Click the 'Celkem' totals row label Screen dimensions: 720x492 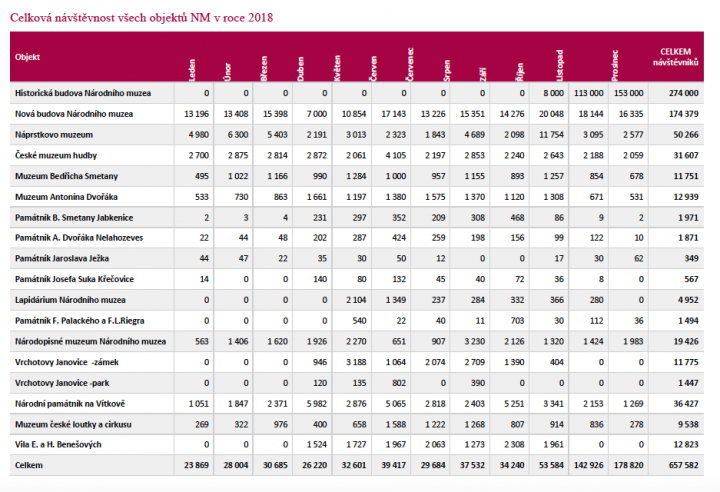28,465
